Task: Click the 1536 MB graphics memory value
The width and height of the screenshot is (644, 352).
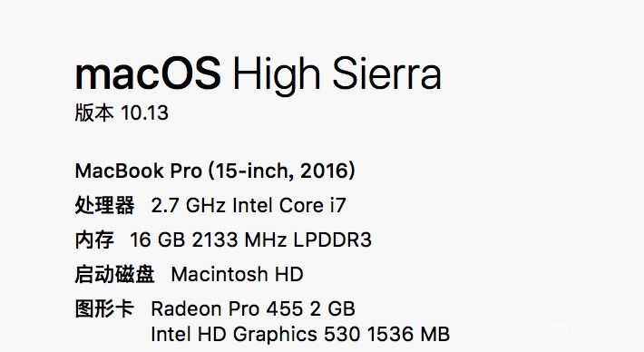Action: coord(408,334)
